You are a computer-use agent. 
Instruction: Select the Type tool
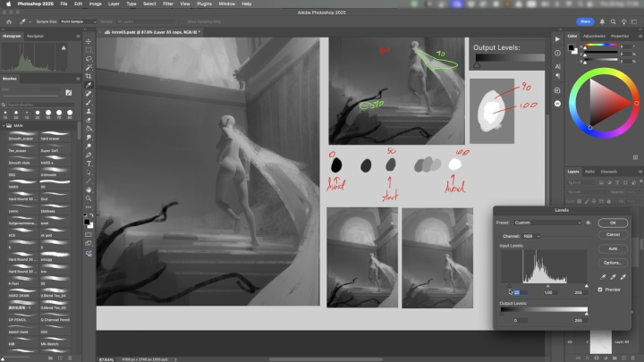pos(89,164)
